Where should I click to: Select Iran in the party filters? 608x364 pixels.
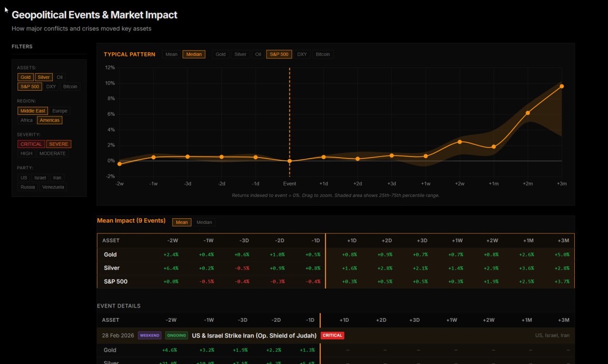57,177
